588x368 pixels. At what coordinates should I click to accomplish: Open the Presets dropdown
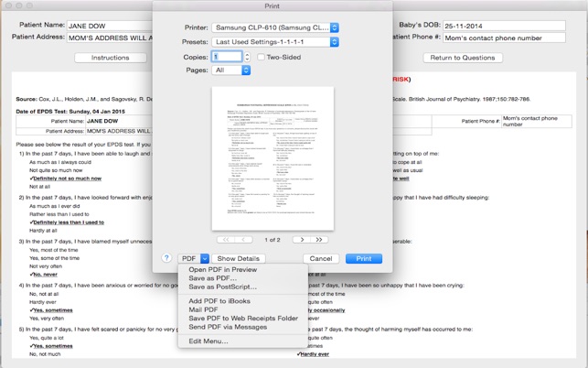(275, 42)
